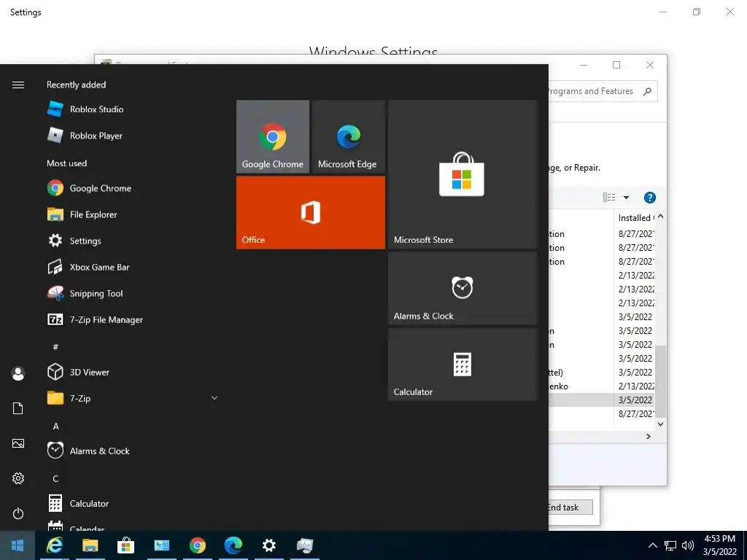Image resolution: width=747 pixels, height=560 pixels.
Task: Open Pictures from Start sidebar
Action: coord(18,443)
